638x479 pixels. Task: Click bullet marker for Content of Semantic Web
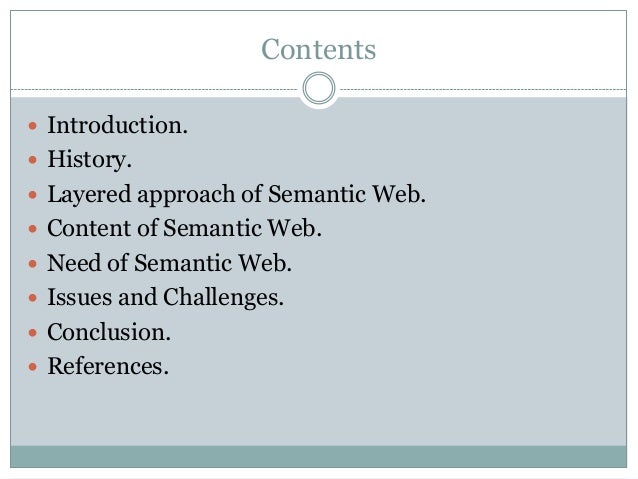click(32, 230)
